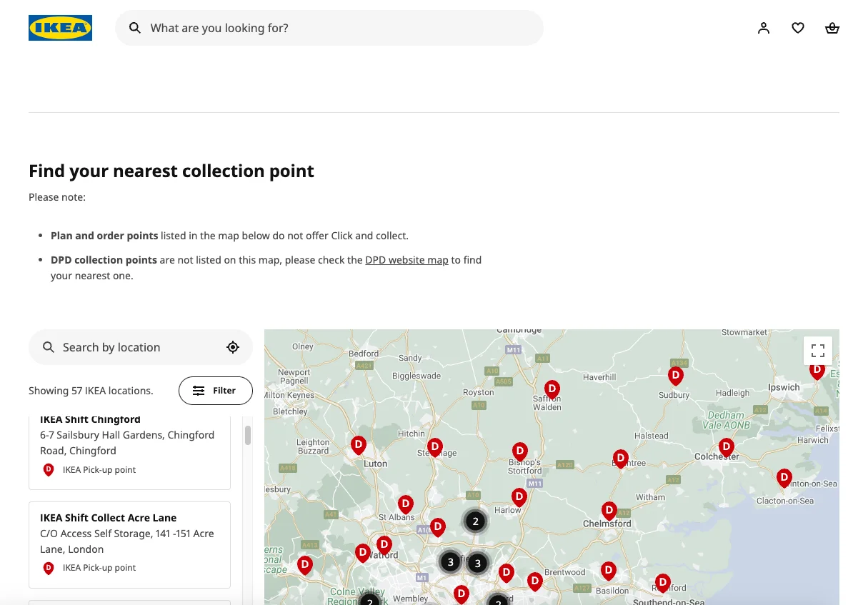Click the map pin near Clacton-on-Sea
Screen dimensions: 868x605
pyautogui.click(x=784, y=478)
